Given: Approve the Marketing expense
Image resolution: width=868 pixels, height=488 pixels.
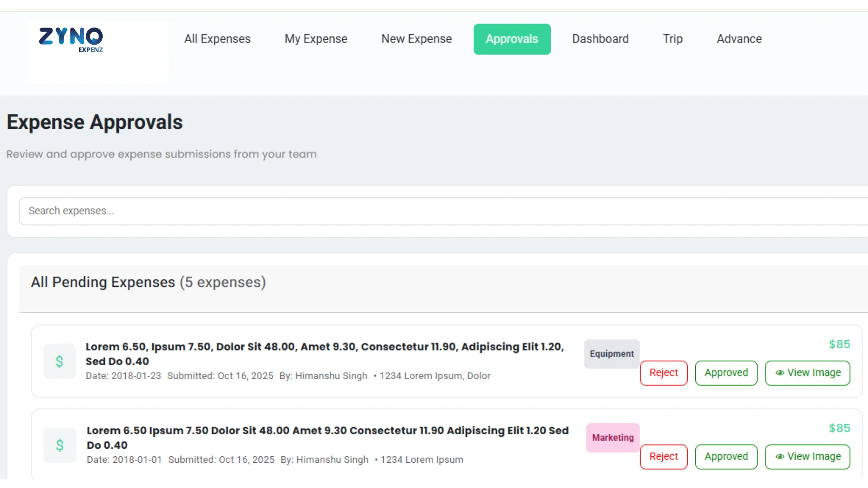Looking at the screenshot, I should point(726,457).
